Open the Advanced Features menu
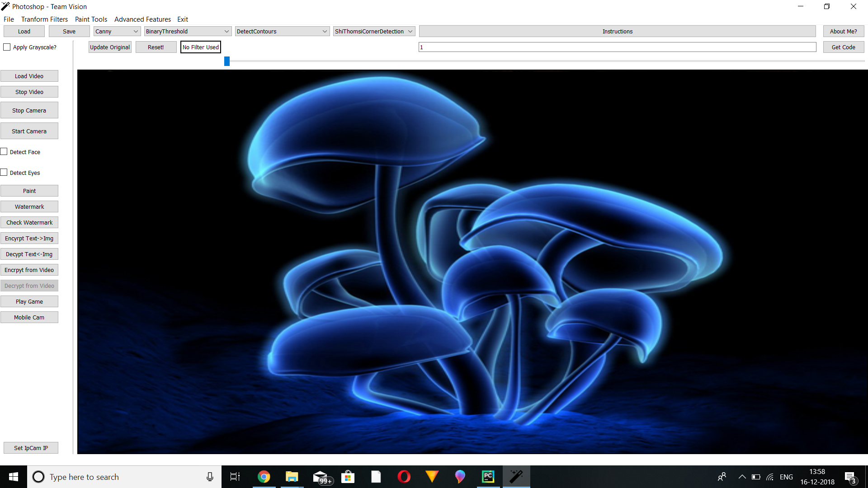The height and width of the screenshot is (488, 868). (142, 19)
